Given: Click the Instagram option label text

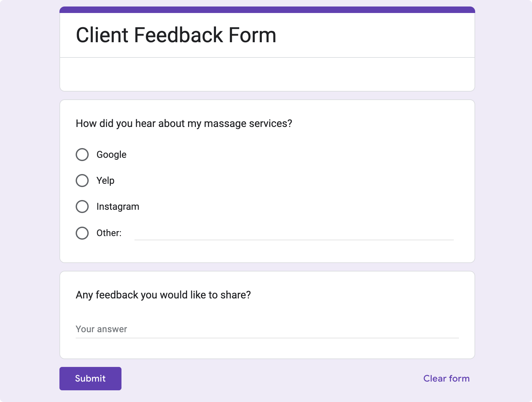Looking at the screenshot, I should point(118,207).
